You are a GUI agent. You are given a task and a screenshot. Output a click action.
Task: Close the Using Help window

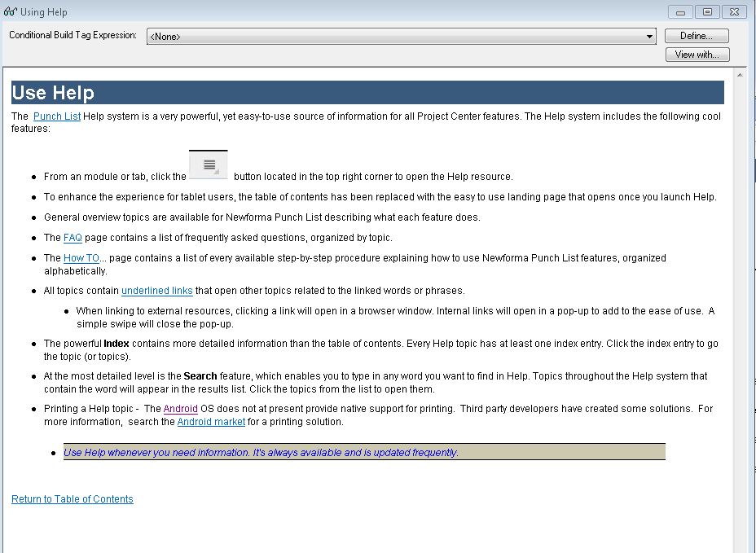[734, 12]
